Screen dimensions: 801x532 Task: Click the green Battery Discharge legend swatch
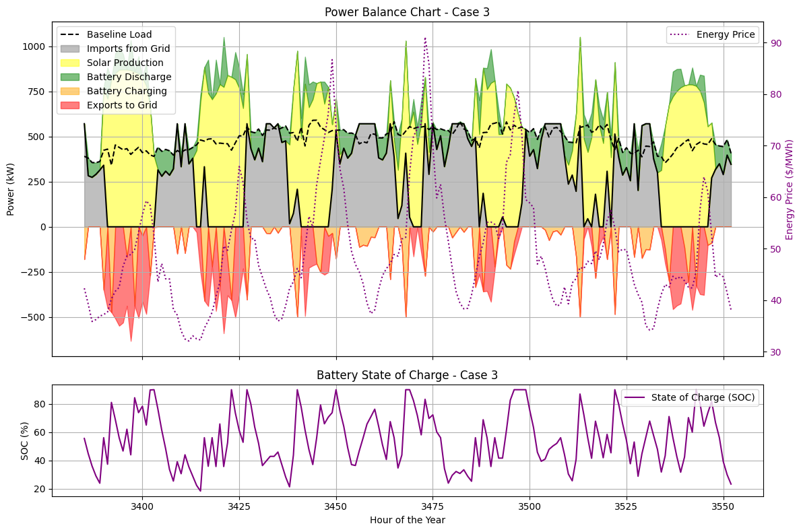coord(70,77)
